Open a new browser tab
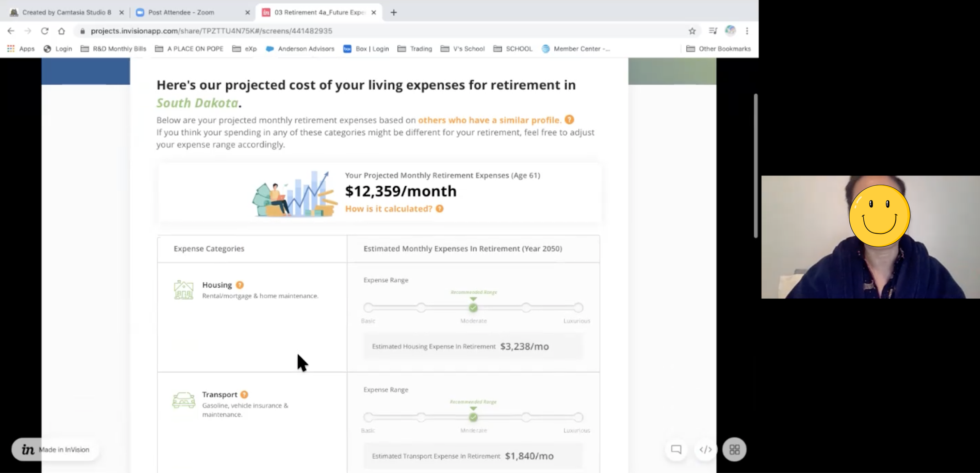This screenshot has height=473, width=980. (x=394, y=13)
